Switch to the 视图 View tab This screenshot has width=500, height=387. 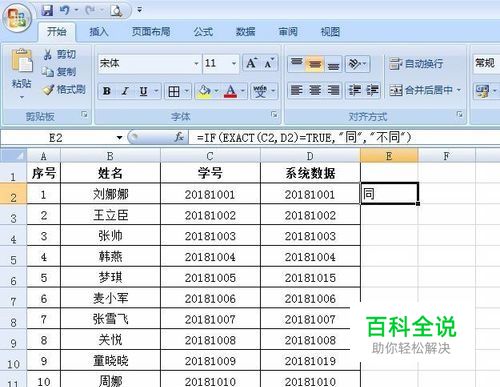tap(330, 32)
